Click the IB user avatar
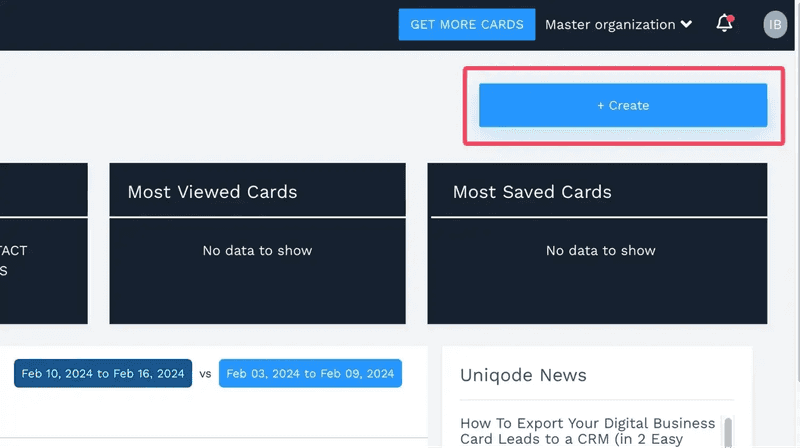This screenshot has height=448, width=800. (775, 24)
